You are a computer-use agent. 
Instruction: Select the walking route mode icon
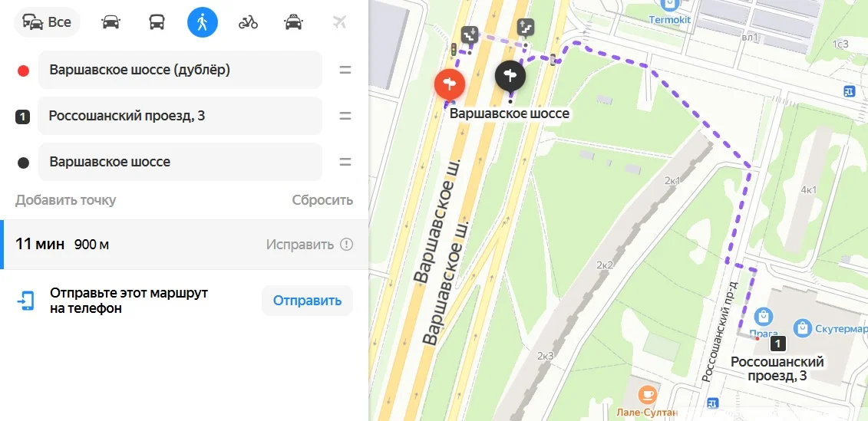point(203,23)
